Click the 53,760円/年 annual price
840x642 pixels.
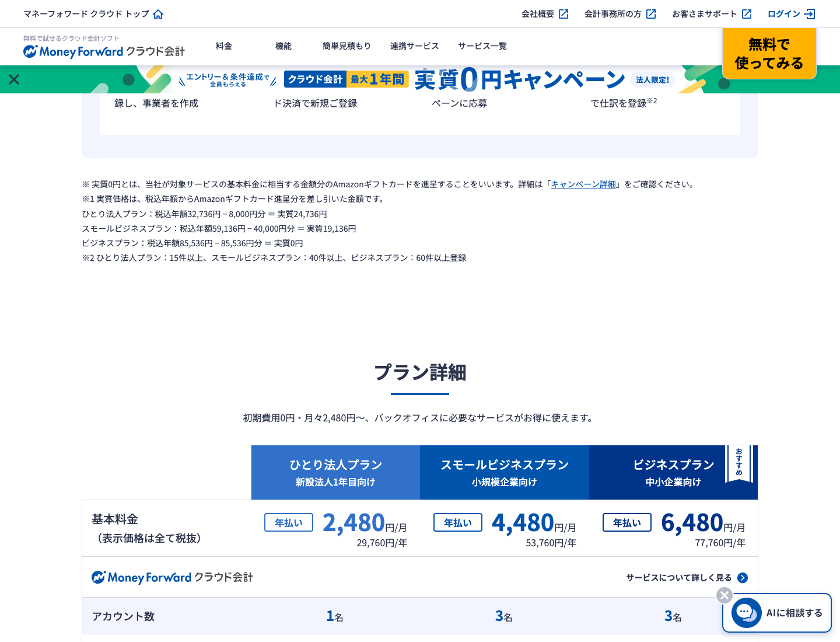tap(551, 543)
